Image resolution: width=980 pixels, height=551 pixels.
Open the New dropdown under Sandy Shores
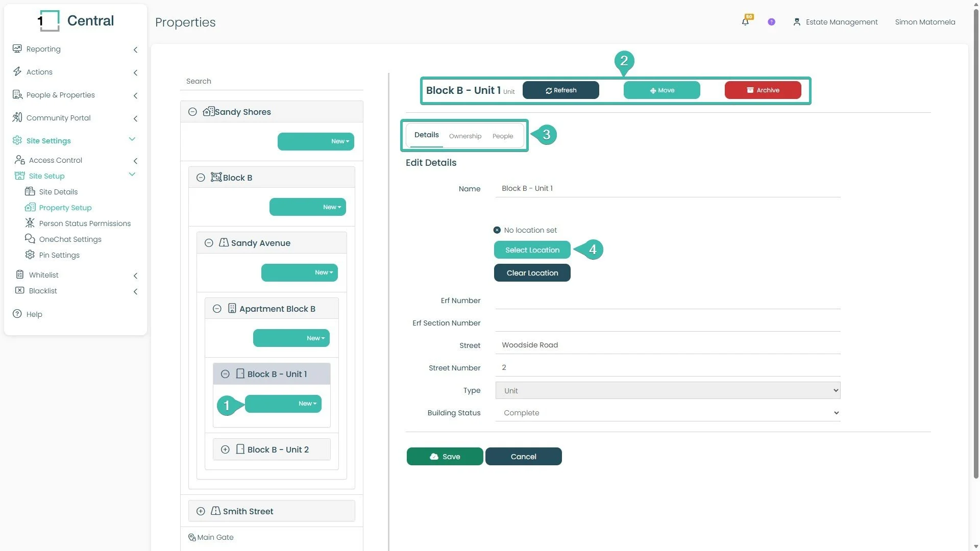click(x=316, y=141)
